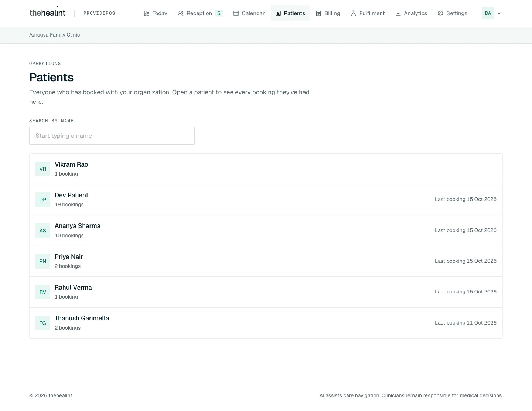Click the RV avatar for Rahul Verma
532x411 pixels.
coord(43,292)
